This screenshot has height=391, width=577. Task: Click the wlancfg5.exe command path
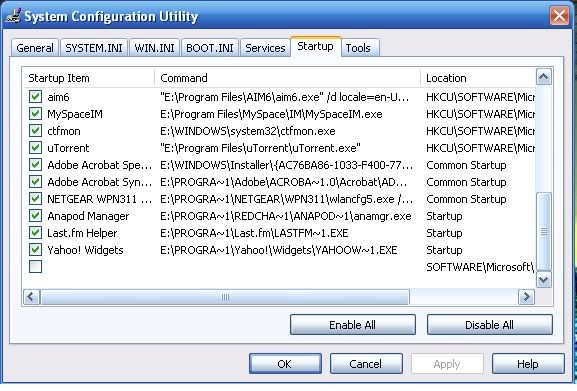pos(287,199)
